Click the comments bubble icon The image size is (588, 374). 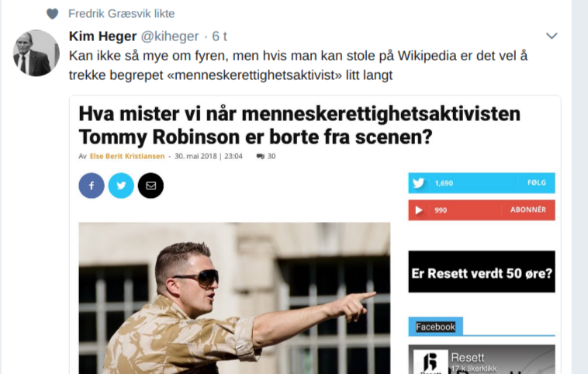(x=260, y=157)
